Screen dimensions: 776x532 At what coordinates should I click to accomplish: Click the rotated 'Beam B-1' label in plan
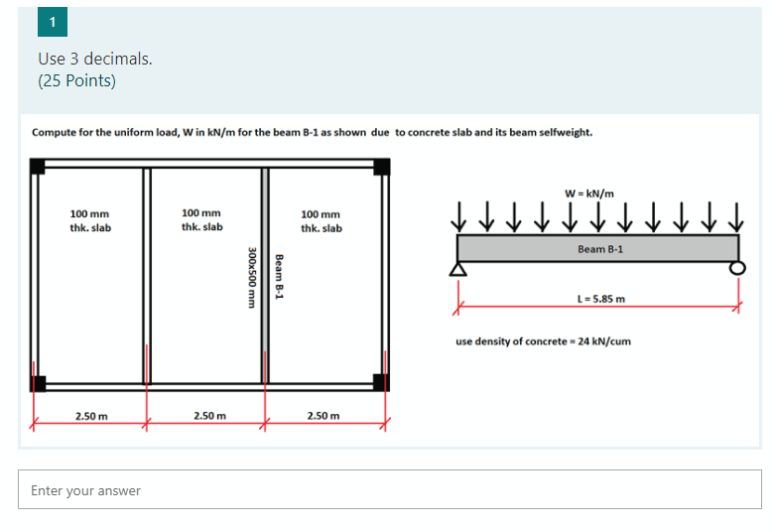click(x=279, y=276)
